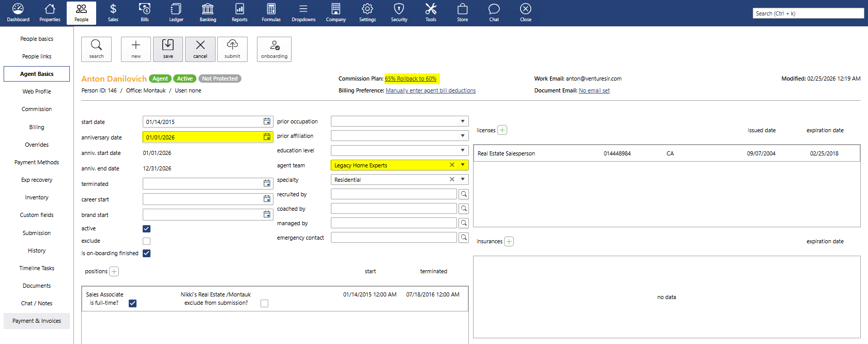Uncheck the active checkbox

[147, 229]
